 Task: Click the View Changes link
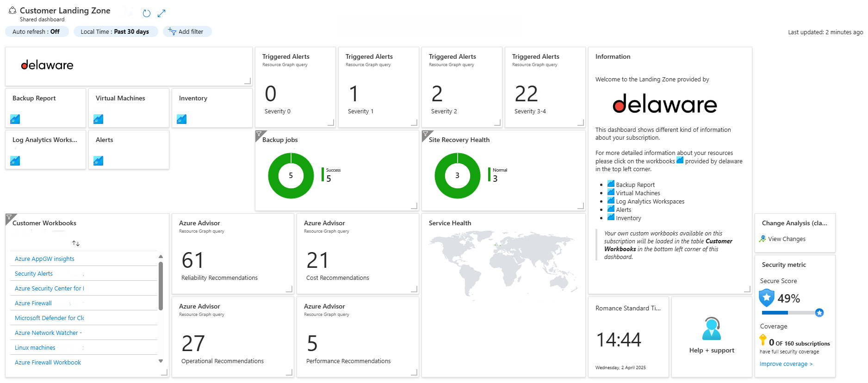pos(787,239)
